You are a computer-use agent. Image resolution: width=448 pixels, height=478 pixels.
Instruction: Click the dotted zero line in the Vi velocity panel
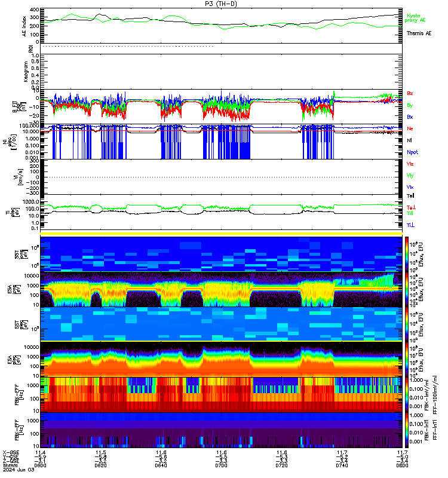pos(221,177)
